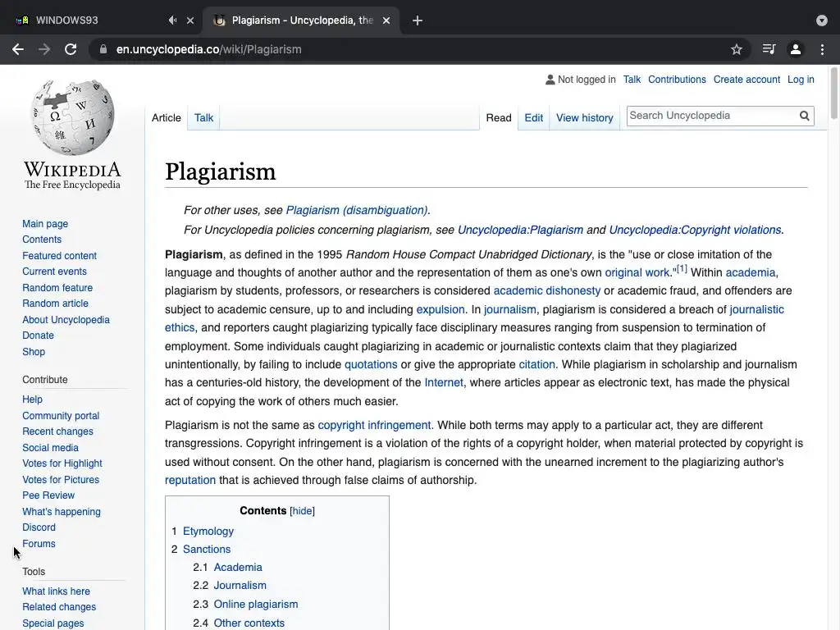Hide the Contents box
This screenshot has height=630, width=840.
[x=302, y=511]
